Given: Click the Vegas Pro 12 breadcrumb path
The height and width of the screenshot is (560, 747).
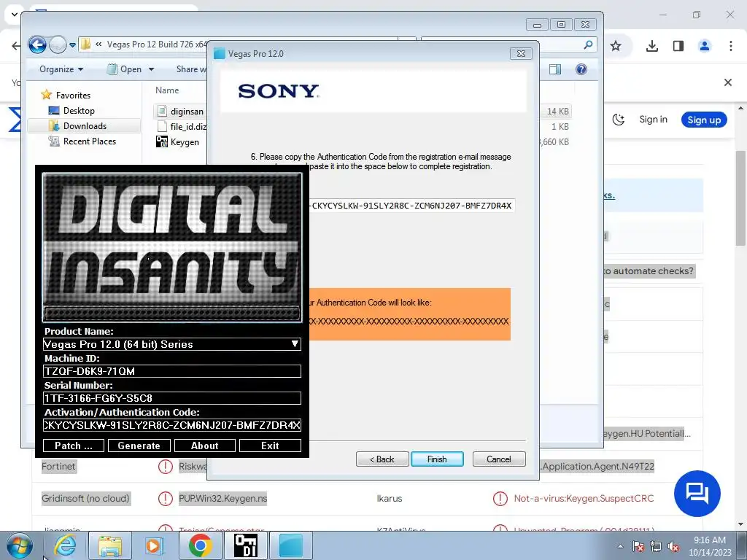Looking at the screenshot, I should coord(157,44).
